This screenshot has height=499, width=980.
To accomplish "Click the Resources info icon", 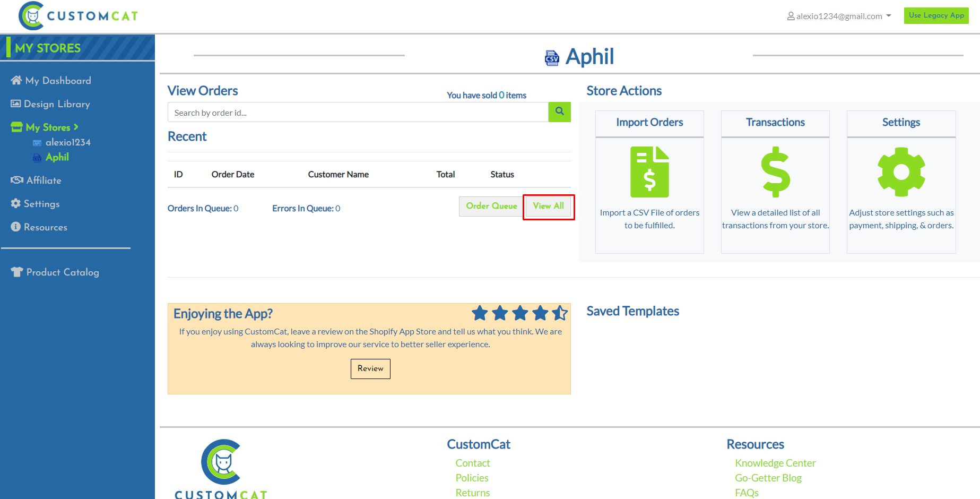I will click(x=16, y=227).
